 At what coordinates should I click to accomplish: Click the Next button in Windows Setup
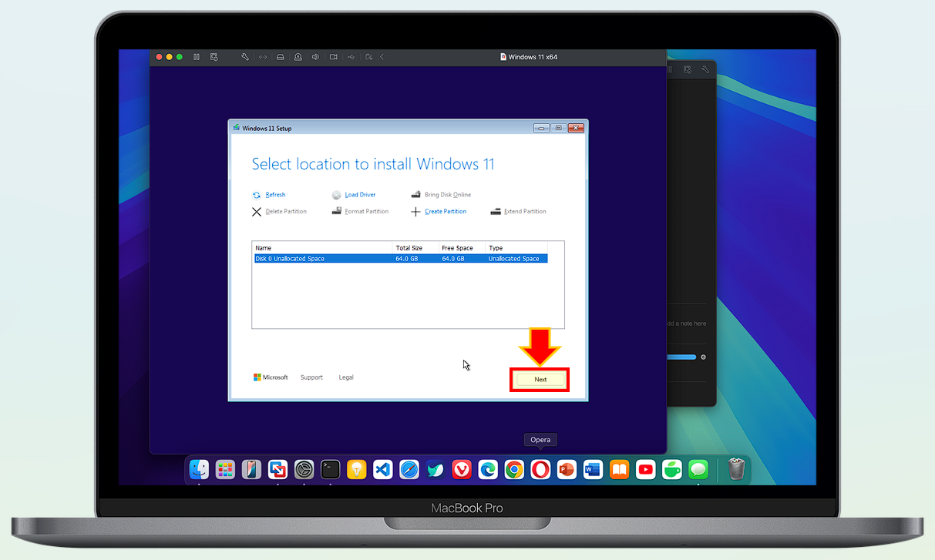click(540, 380)
